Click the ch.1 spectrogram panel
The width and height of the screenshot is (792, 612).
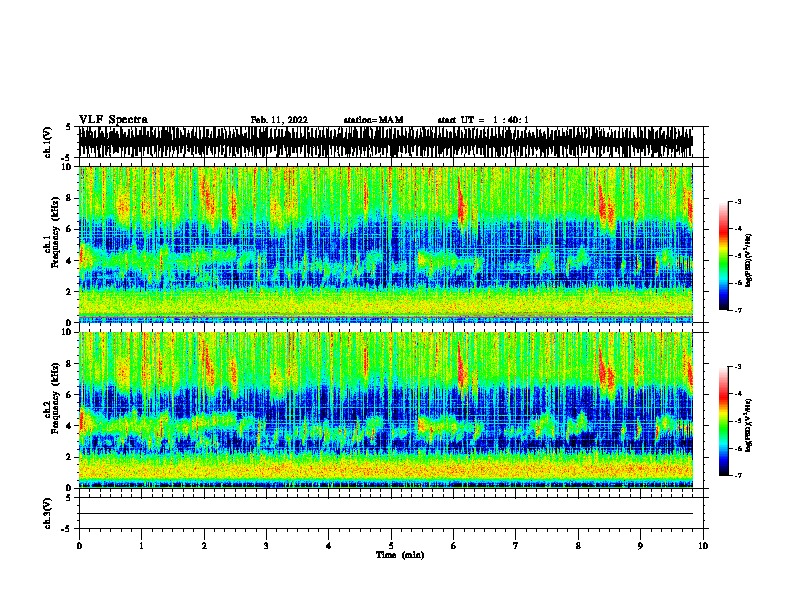(x=385, y=244)
